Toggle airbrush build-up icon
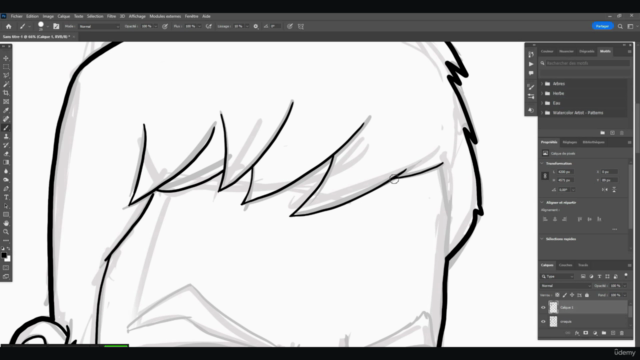This screenshot has height=360, width=640. 209,27
